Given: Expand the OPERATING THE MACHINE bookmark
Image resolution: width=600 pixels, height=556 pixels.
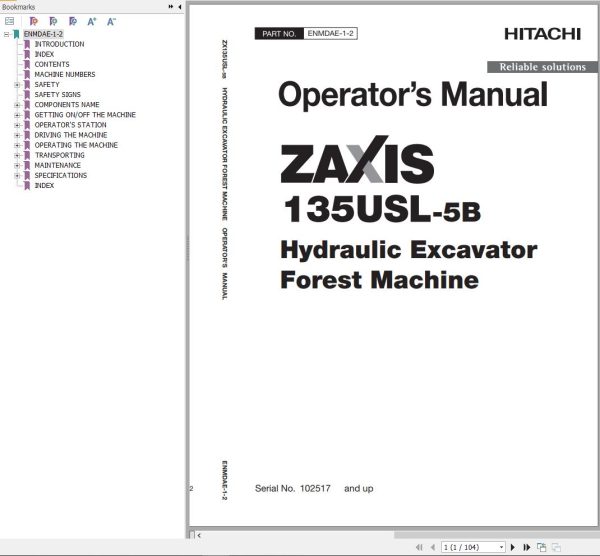Looking at the screenshot, I should click(x=17, y=145).
